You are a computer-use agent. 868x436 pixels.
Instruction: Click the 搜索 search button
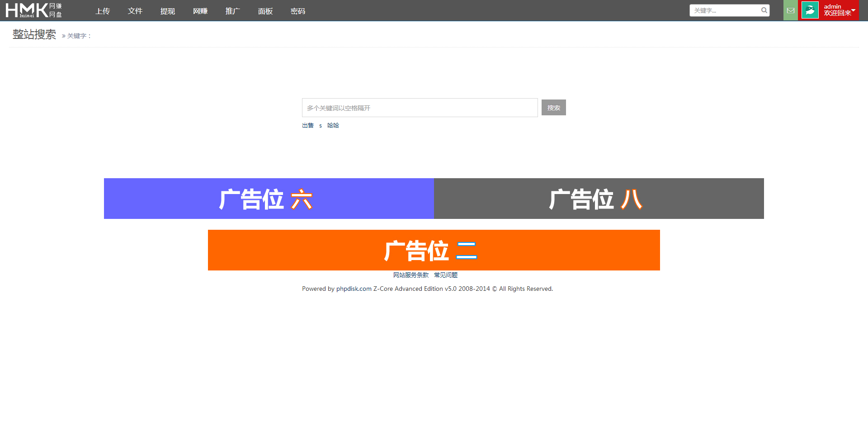553,108
